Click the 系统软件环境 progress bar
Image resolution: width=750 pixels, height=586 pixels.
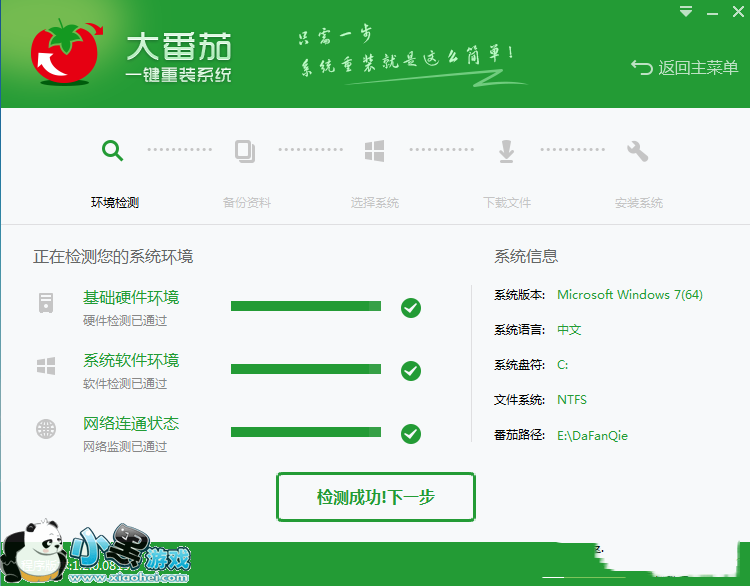click(x=306, y=369)
